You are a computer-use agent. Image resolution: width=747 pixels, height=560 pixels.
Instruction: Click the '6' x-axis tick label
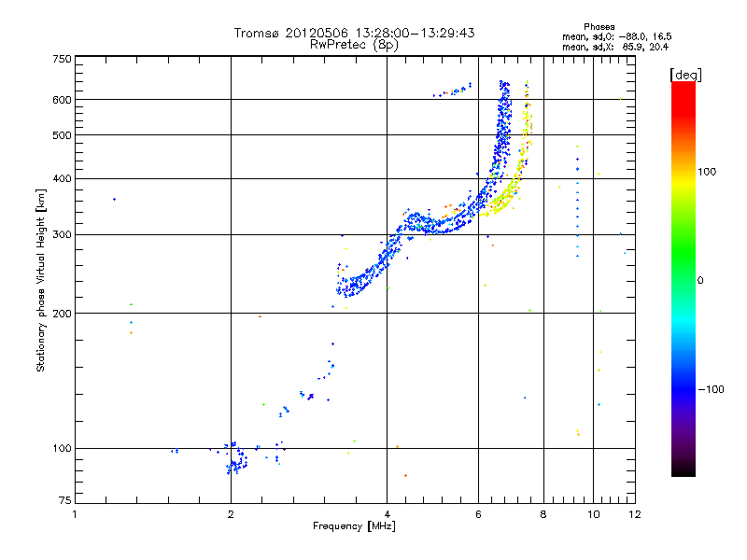(478, 515)
